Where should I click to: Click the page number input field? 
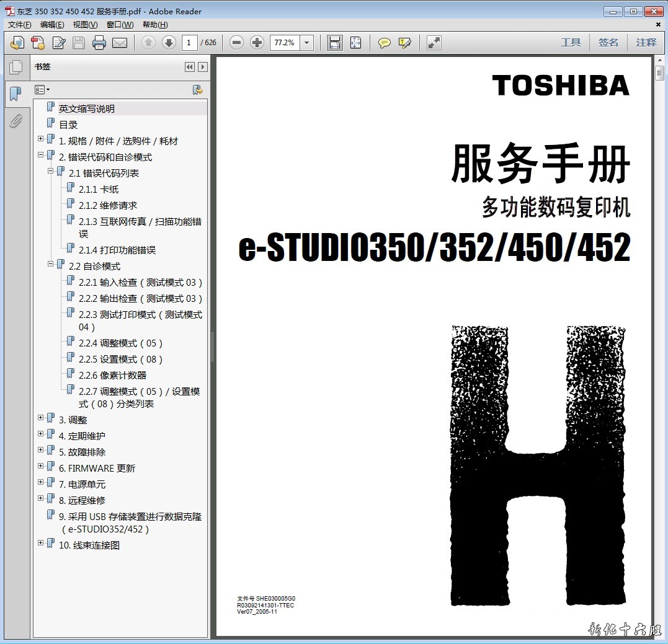pos(189,43)
